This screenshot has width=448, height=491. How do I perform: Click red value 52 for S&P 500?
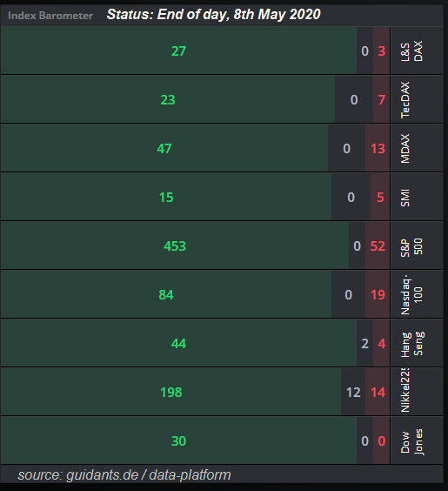tap(378, 246)
